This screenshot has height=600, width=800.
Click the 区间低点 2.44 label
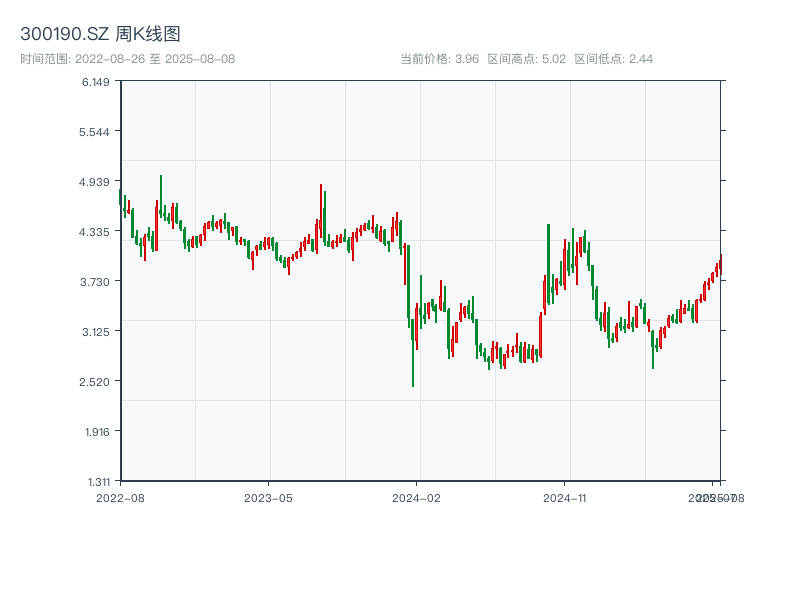613,59
